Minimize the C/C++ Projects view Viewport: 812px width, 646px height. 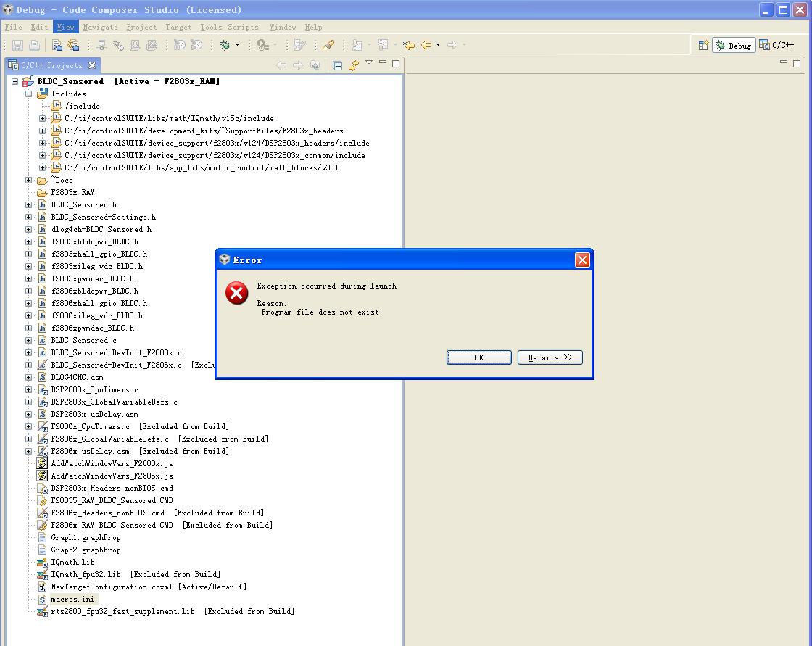coord(383,62)
